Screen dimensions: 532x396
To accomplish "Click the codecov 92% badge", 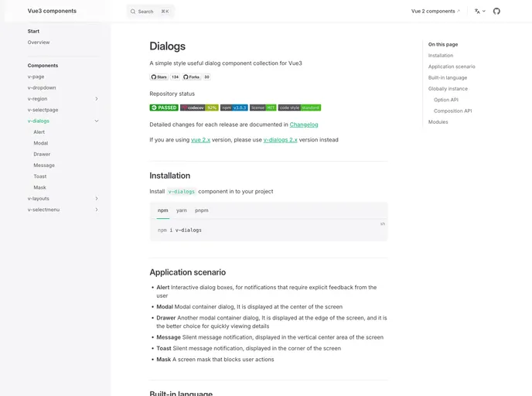I will click(x=199, y=108).
